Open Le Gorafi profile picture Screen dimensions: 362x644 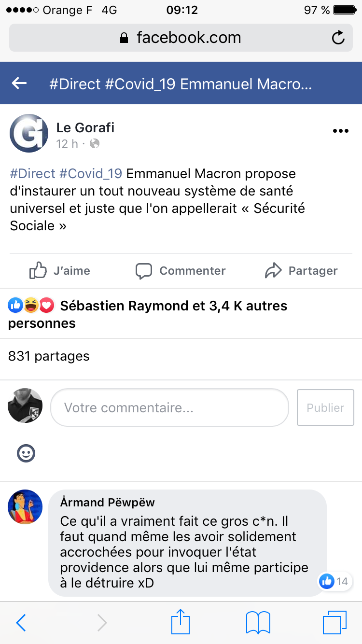29,133
